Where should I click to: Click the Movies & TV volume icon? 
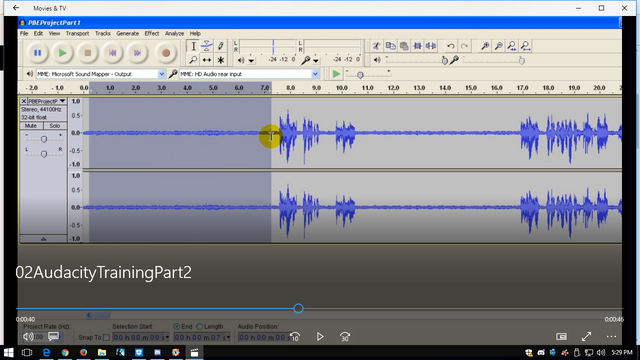click(x=28, y=337)
